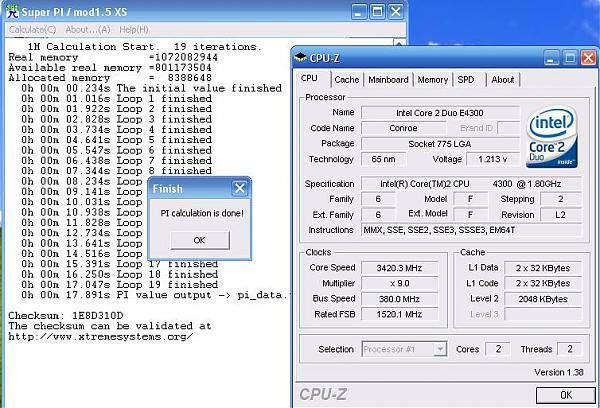The height and width of the screenshot is (408, 600).
Task: Click the Core Speed value '3420.3 MHz'
Action: pyautogui.click(x=399, y=268)
